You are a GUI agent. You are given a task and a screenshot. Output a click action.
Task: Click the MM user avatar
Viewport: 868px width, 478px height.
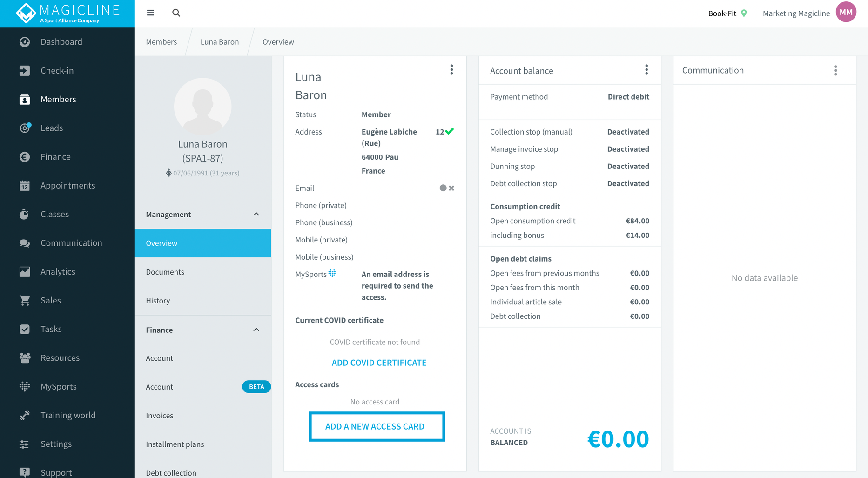click(x=846, y=13)
